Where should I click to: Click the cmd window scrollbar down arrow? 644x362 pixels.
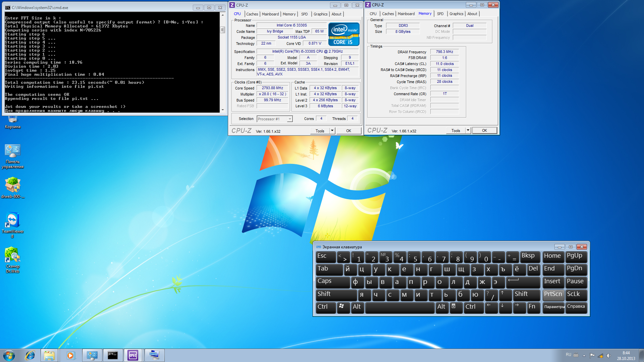(x=222, y=110)
